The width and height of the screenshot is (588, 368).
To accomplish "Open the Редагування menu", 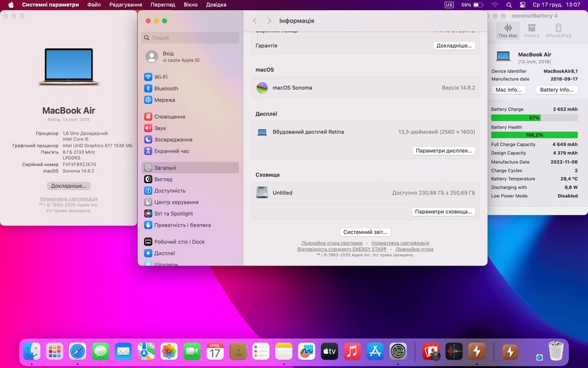I will 126,5.
